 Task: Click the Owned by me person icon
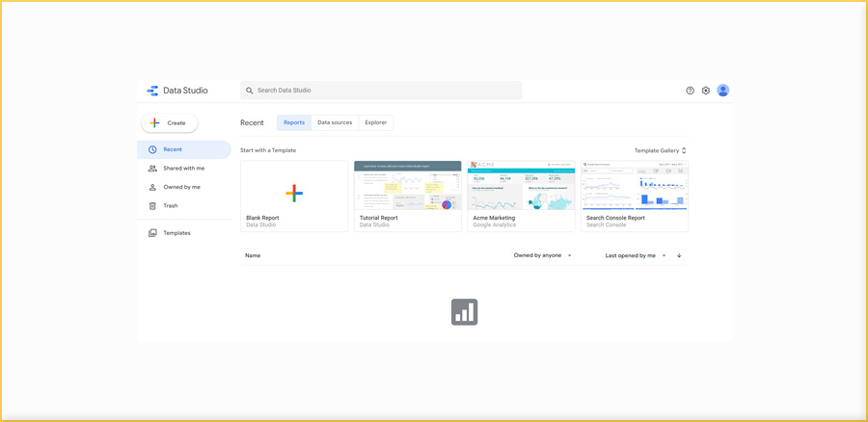152,188
